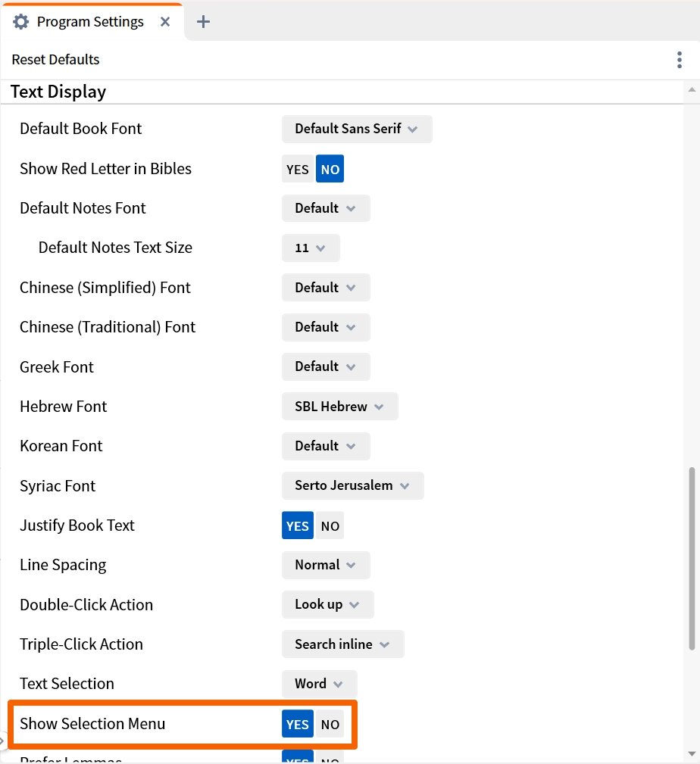
Task: Open the Default Book Font dropdown
Action: click(356, 129)
